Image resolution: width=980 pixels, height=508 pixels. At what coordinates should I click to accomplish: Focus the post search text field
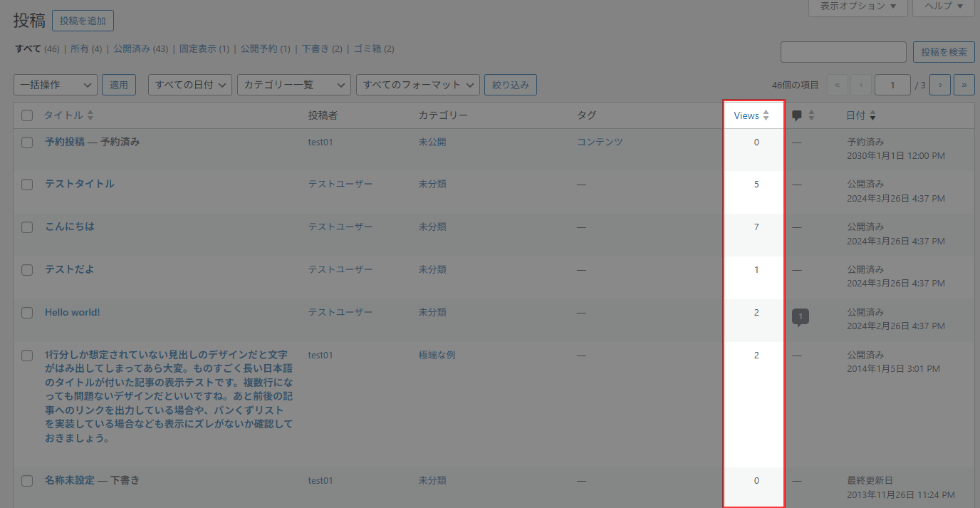coord(843,52)
